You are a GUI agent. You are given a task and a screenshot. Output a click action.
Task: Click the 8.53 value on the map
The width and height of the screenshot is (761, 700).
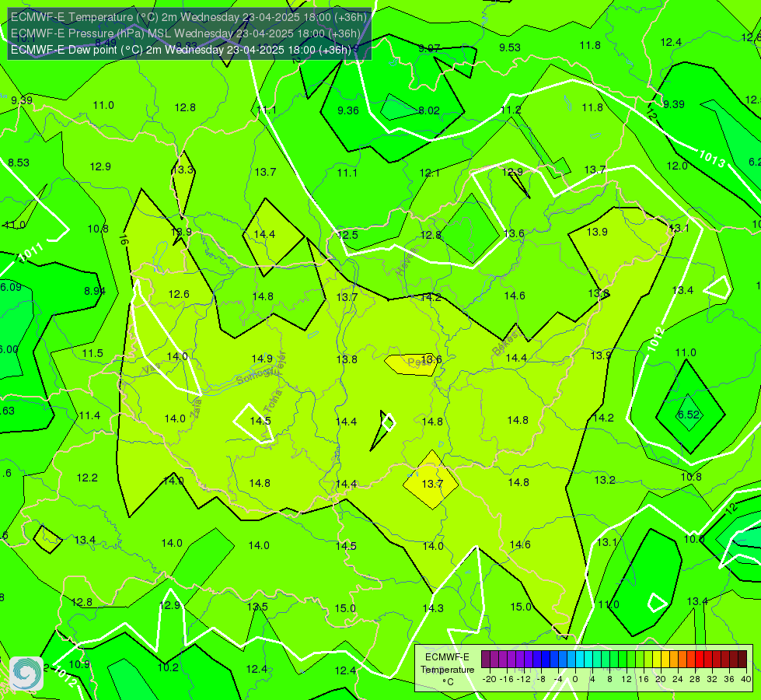pyautogui.click(x=19, y=163)
